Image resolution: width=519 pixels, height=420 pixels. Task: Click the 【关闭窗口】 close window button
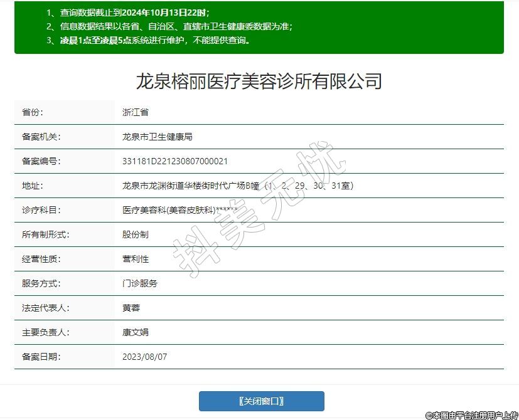point(261,401)
